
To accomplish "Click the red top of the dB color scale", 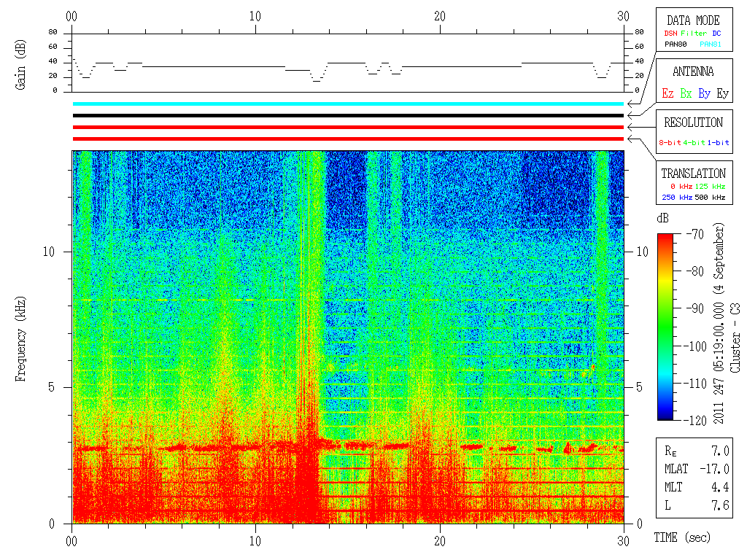I will click(x=665, y=237).
